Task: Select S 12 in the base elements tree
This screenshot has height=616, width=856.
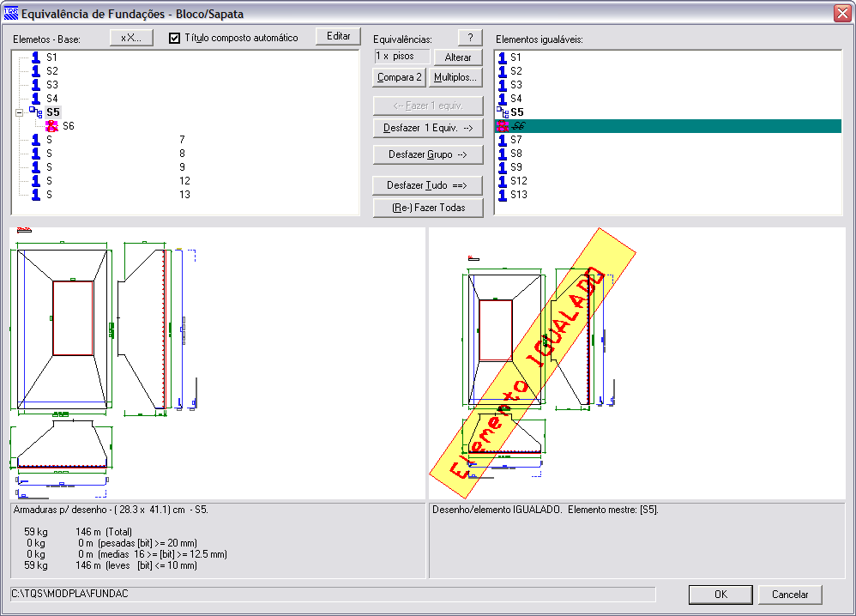Action: point(50,181)
